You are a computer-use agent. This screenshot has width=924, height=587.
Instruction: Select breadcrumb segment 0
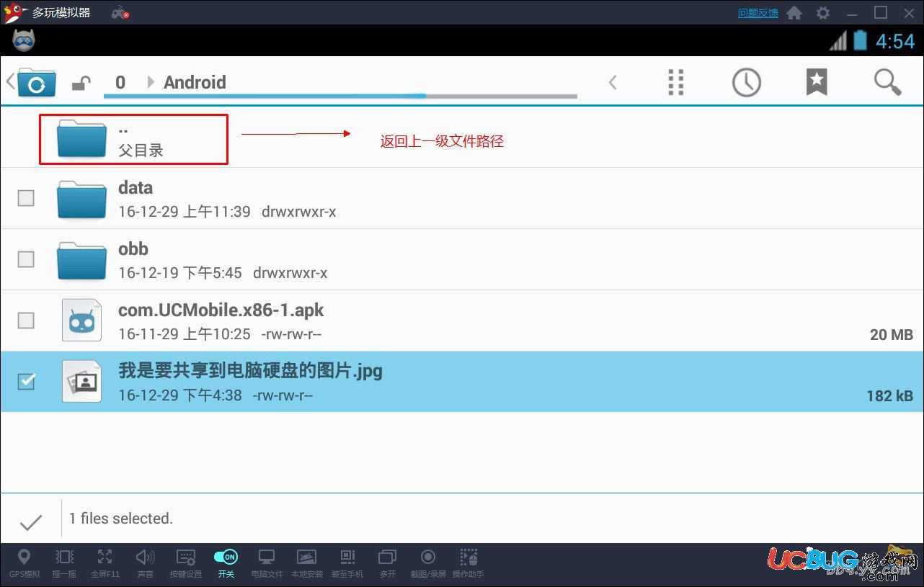(120, 82)
